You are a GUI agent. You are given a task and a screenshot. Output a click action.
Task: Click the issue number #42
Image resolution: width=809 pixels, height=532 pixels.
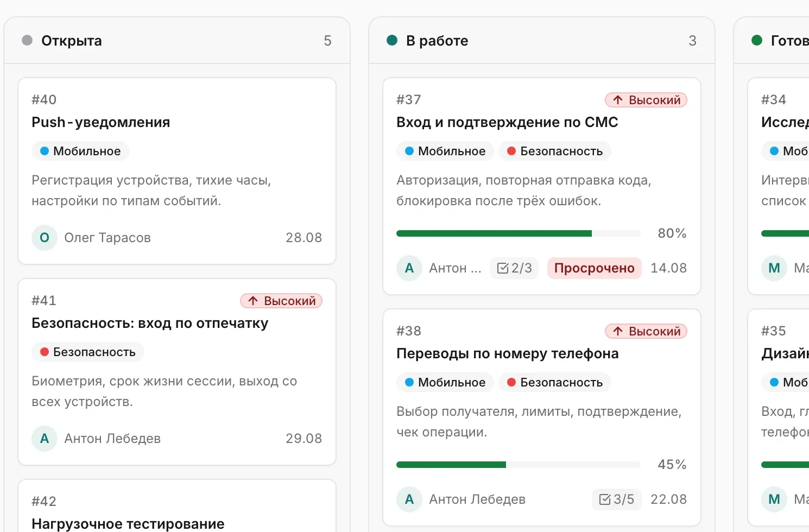pos(44,501)
